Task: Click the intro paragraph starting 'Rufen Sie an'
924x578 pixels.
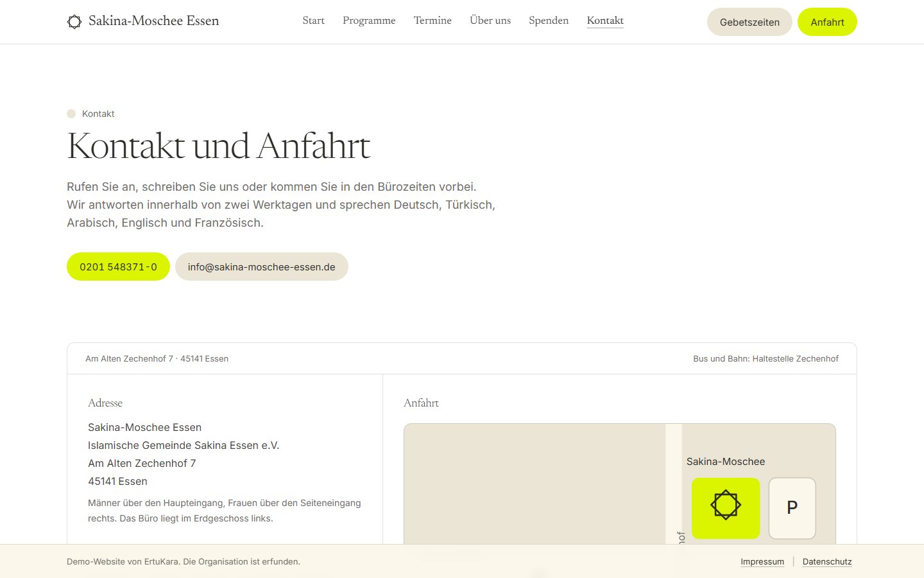Action: [281, 205]
